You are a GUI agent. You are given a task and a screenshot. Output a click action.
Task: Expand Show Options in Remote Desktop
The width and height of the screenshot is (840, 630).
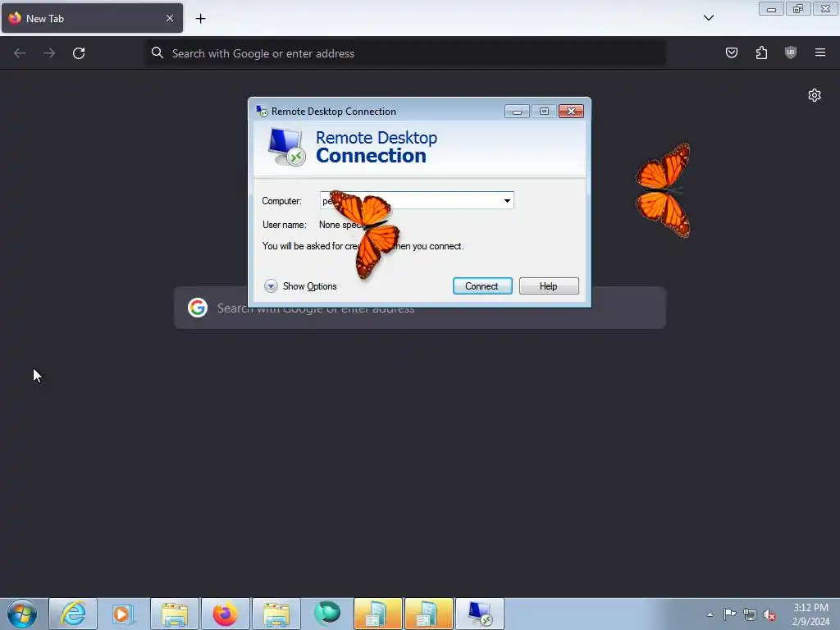click(300, 286)
